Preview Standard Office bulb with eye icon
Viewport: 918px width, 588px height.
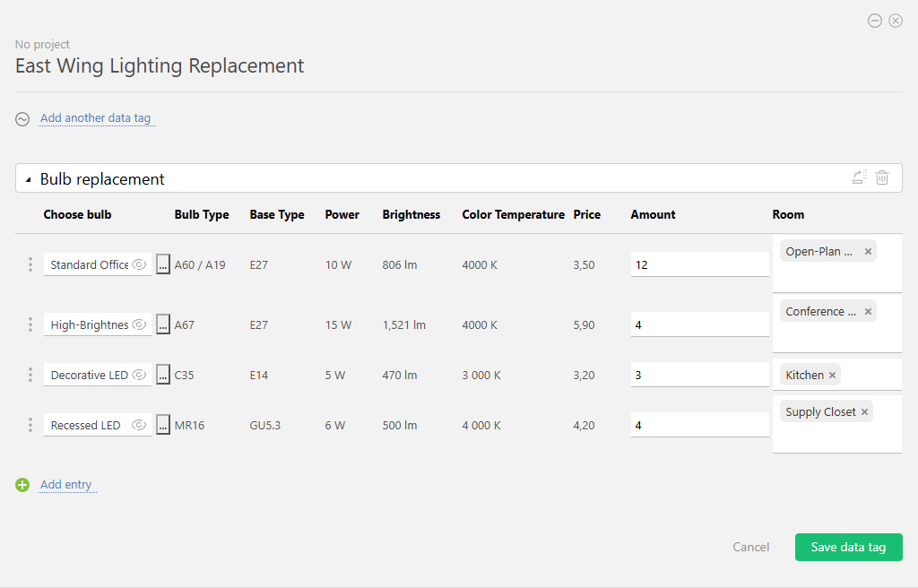139,264
